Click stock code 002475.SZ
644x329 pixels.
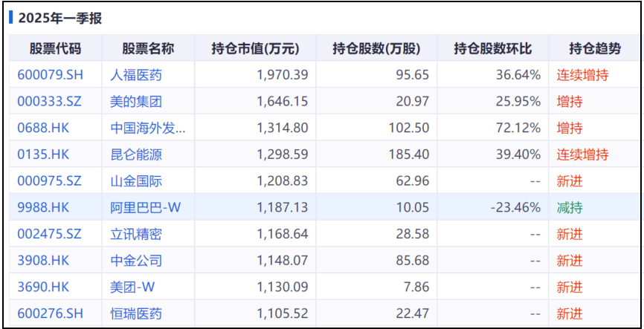coord(49,234)
